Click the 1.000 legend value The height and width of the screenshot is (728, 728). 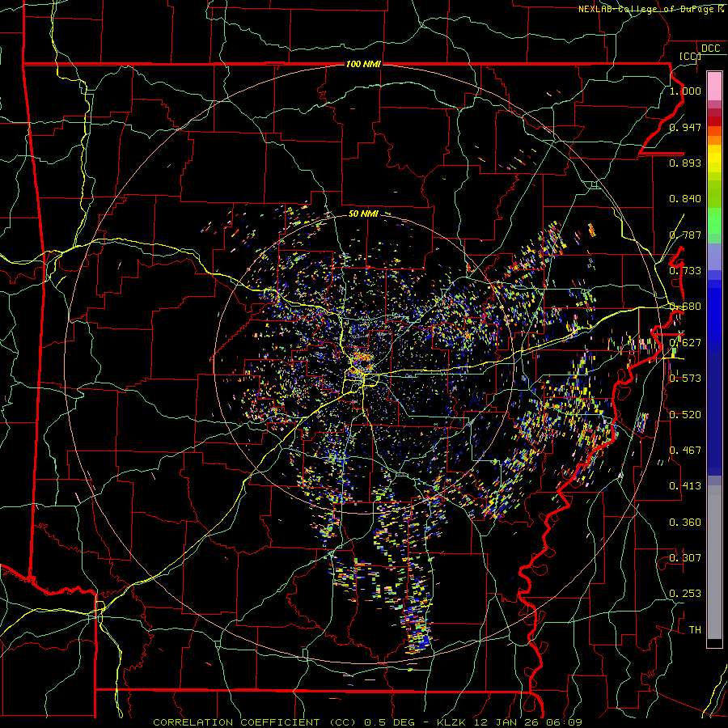[685, 91]
